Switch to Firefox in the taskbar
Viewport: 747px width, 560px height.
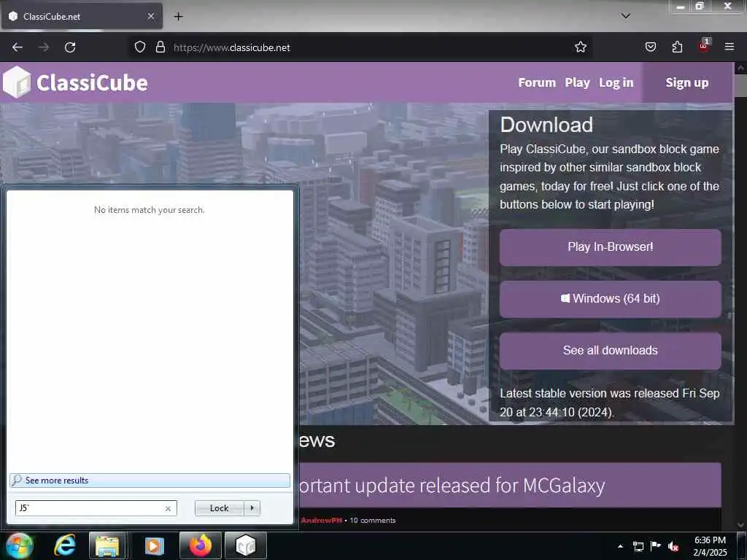pyautogui.click(x=200, y=545)
